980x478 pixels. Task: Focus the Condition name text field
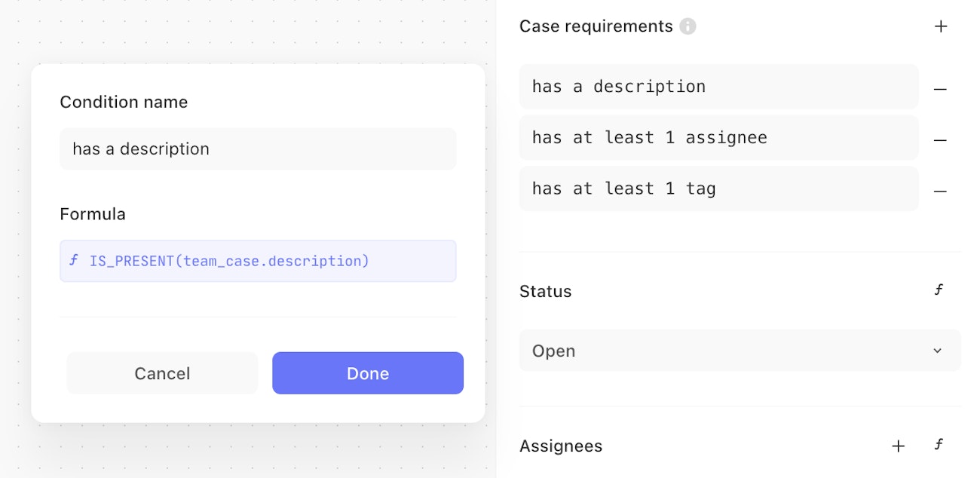click(258, 149)
